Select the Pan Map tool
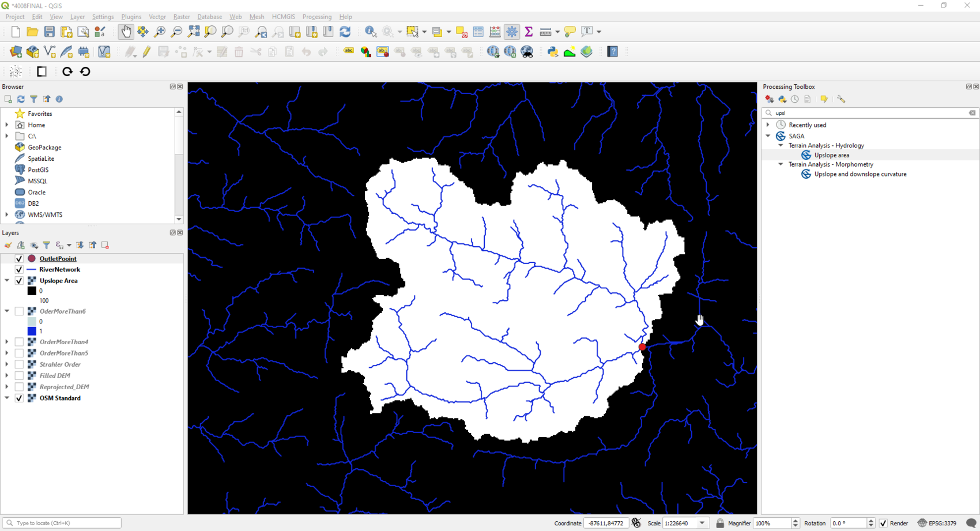The width and height of the screenshot is (980, 531). [126, 32]
